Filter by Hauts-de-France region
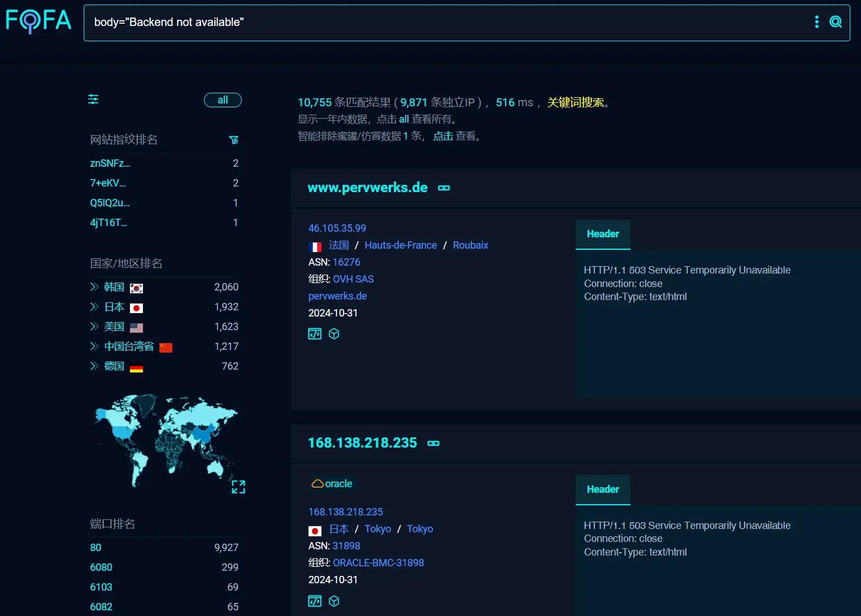 coord(401,245)
